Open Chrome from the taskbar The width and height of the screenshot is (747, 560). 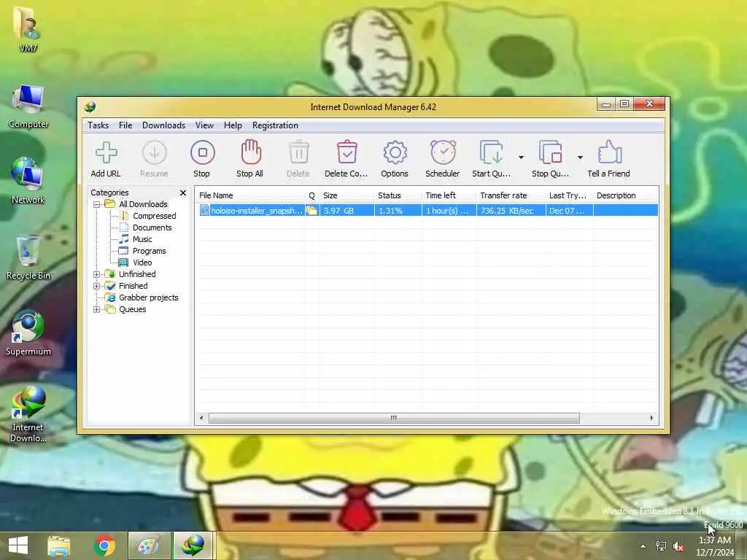[x=104, y=545]
